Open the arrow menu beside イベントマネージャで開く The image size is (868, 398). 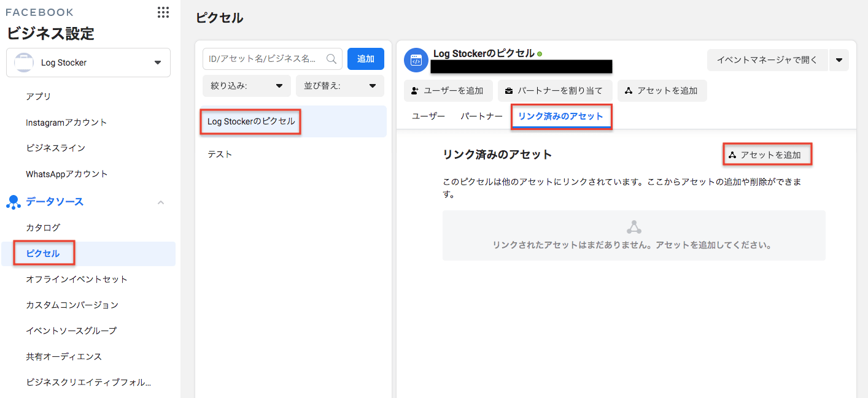pyautogui.click(x=839, y=60)
